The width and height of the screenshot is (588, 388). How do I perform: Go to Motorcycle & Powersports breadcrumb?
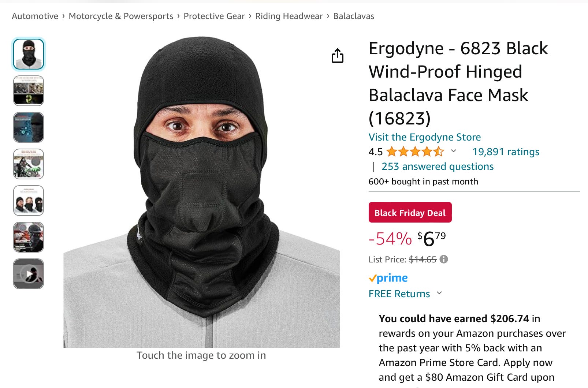click(x=121, y=16)
